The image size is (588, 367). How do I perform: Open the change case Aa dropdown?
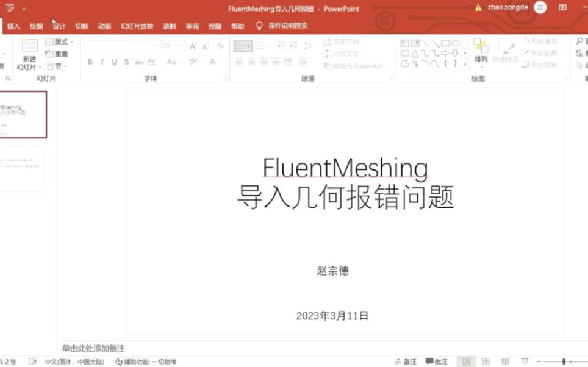click(173, 62)
